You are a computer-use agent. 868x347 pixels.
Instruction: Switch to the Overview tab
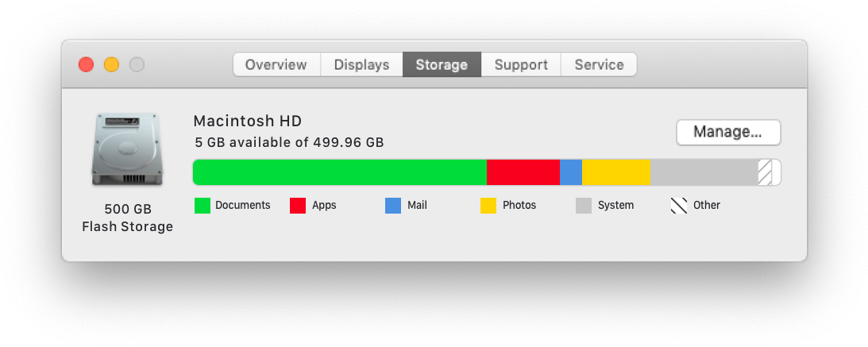point(276,65)
